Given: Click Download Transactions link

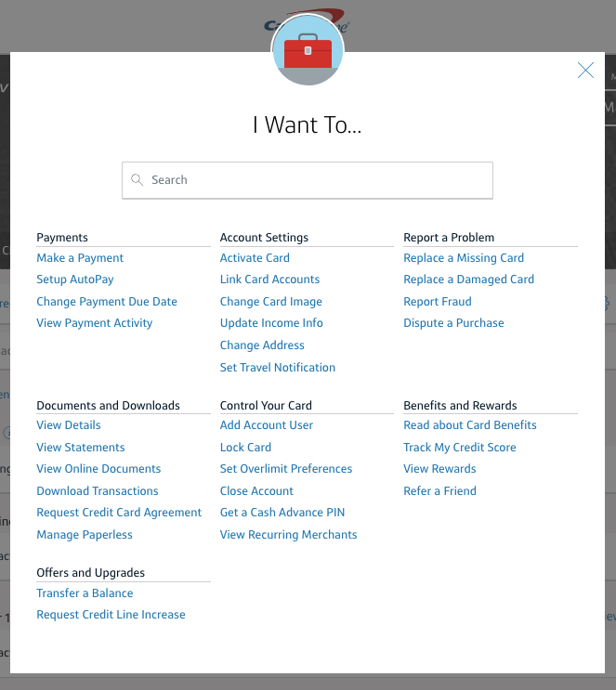Looking at the screenshot, I should point(98,491).
